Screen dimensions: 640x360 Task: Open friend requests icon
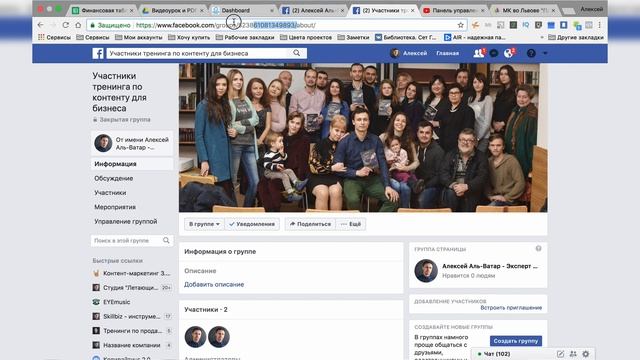(x=478, y=53)
